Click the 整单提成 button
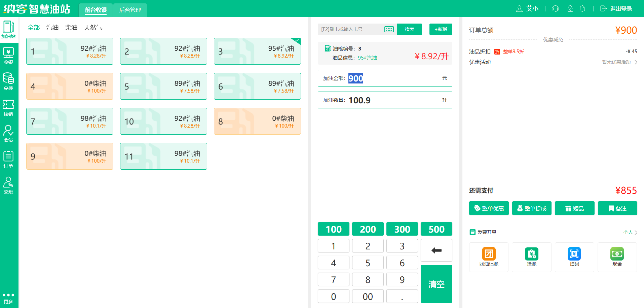Screen dimensions: 644x308 click(532, 208)
